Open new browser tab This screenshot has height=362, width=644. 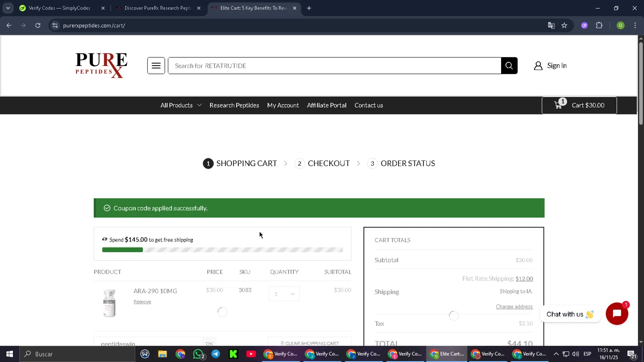point(309,8)
